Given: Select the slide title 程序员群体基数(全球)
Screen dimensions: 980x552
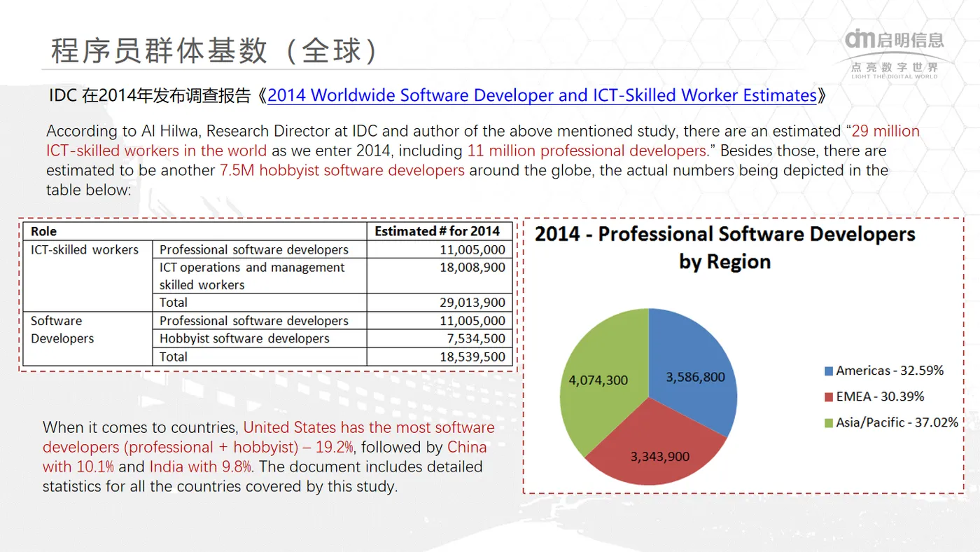Looking at the screenshot, I should point(215,51).
